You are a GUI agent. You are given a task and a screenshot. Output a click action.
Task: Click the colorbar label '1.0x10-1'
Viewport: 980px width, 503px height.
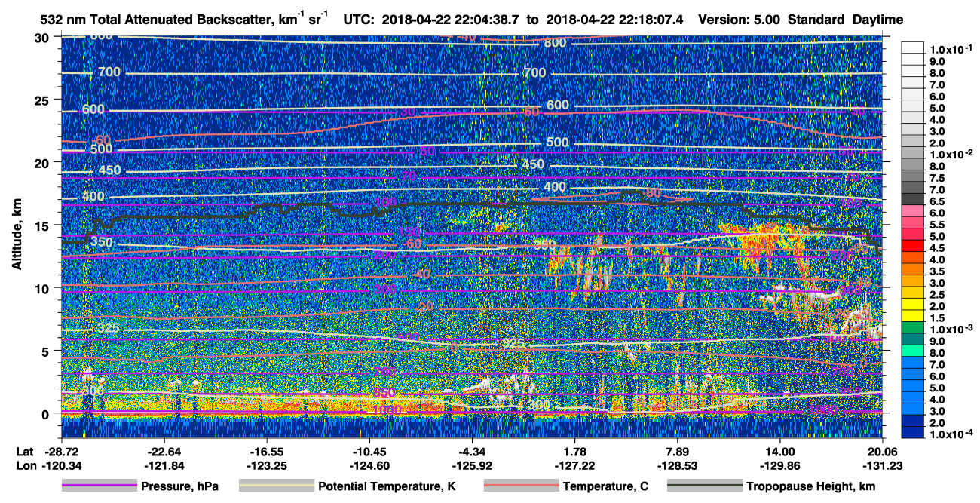[x=951, y=49]
